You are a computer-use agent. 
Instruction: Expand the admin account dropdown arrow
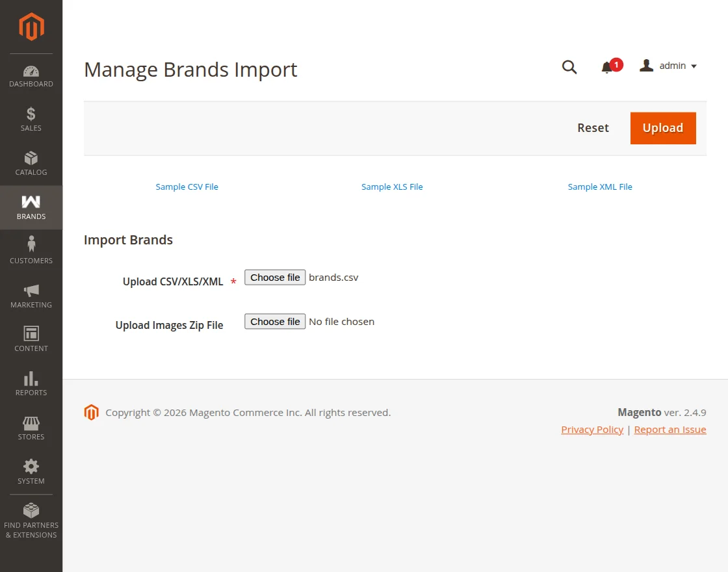coord(694,66)
